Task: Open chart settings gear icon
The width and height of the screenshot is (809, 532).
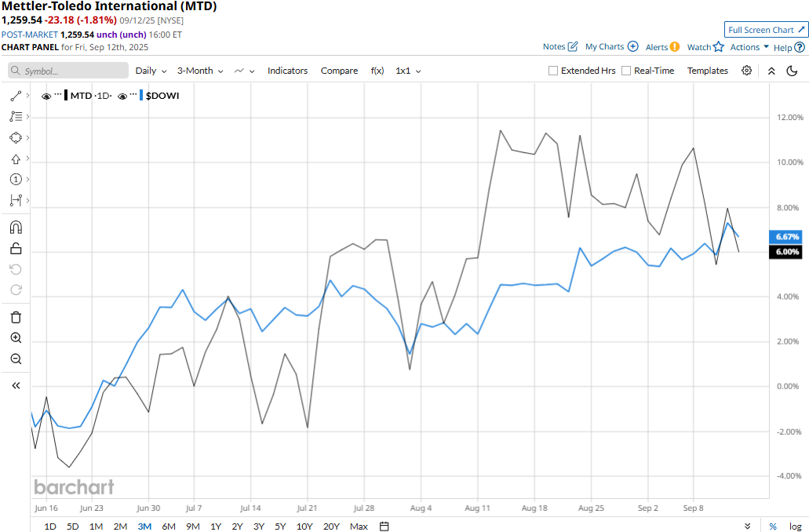Action: pyautogui.click(x=746, y=71)
